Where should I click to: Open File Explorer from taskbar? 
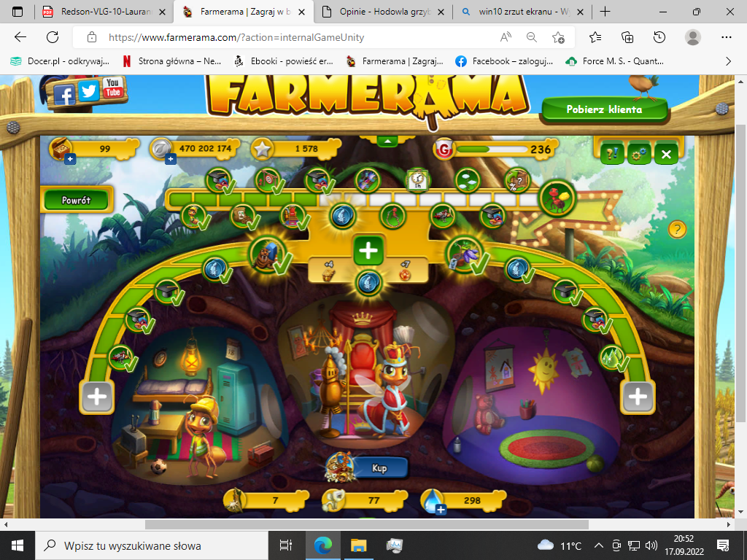pos(359,545)
